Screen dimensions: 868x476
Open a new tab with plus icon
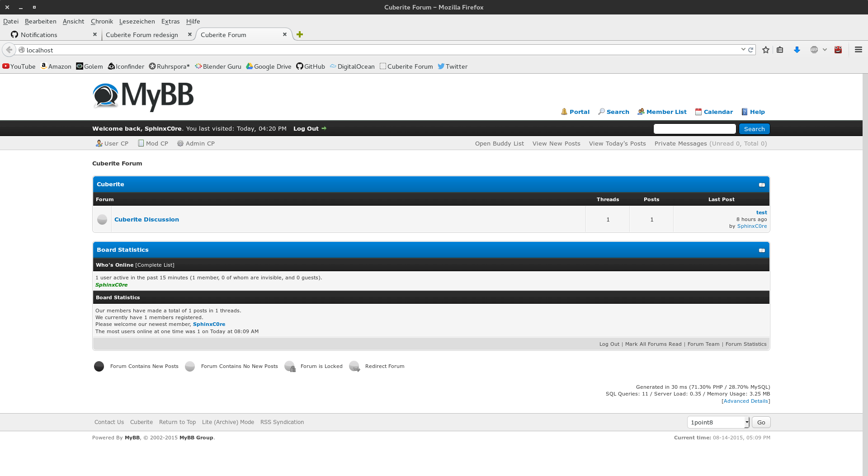point(300,34)
